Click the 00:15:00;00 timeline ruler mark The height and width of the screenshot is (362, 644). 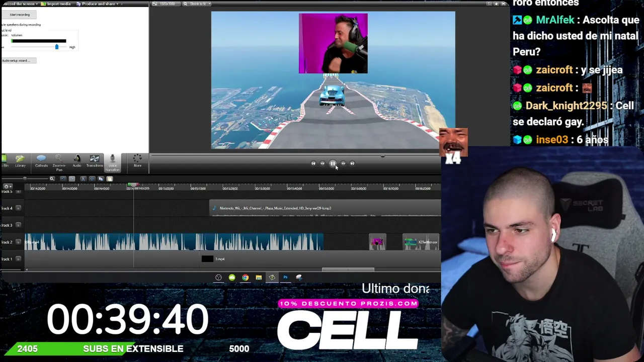(x=166, y=189)
